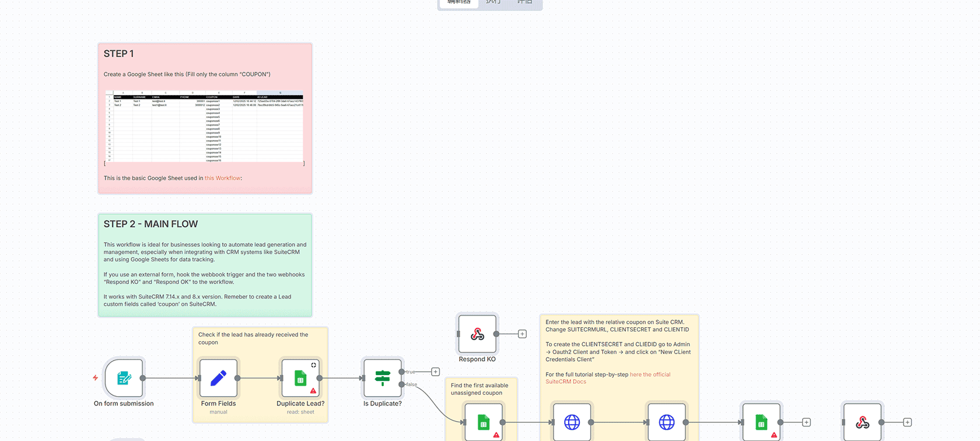Select the Is Duplicate? signpost node
980x441 pixels.
click(382, 378)
